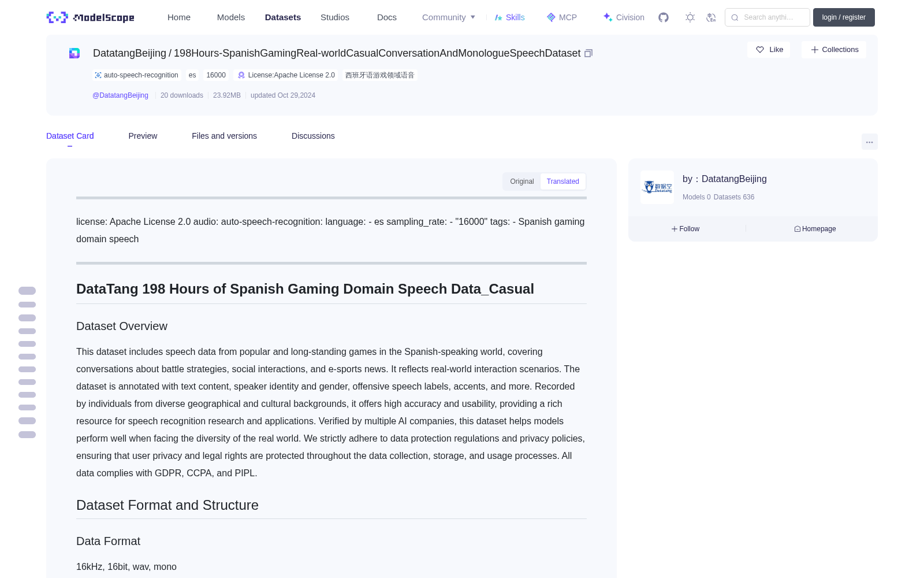The width and height of the screenshot is (924, 578).
Task: Show the Original dataset card text
Action: click(x=522, y=181)
